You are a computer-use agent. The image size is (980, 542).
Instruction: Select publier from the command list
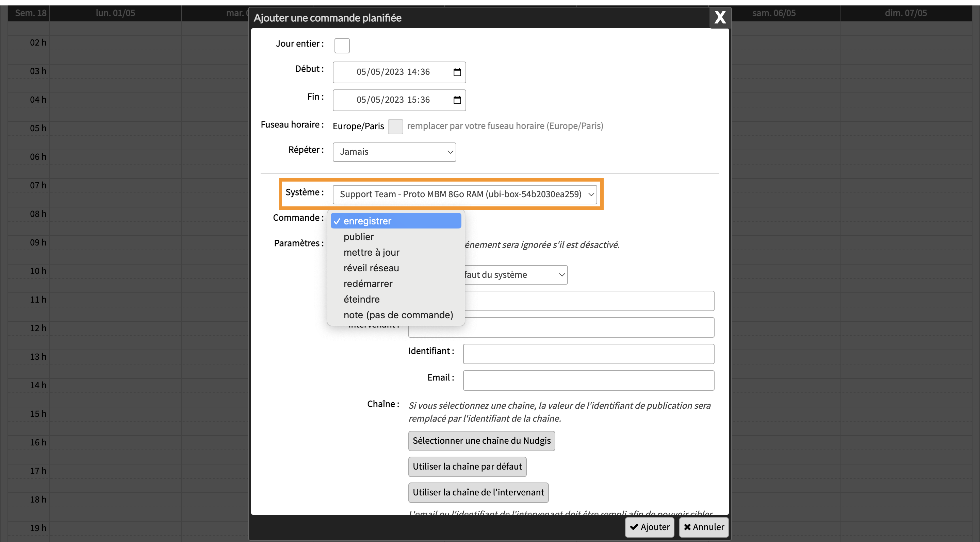pyautogui.click(x=358, y=237)
